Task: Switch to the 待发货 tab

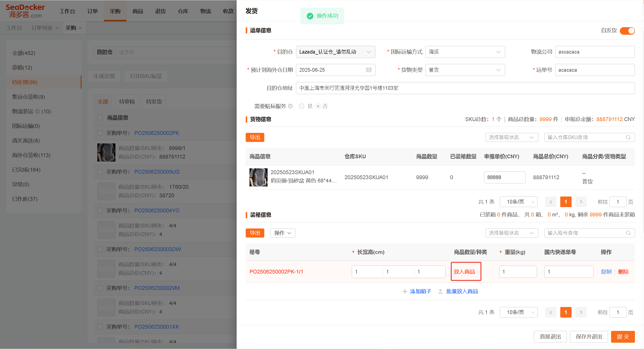Action: click(154, 102)
